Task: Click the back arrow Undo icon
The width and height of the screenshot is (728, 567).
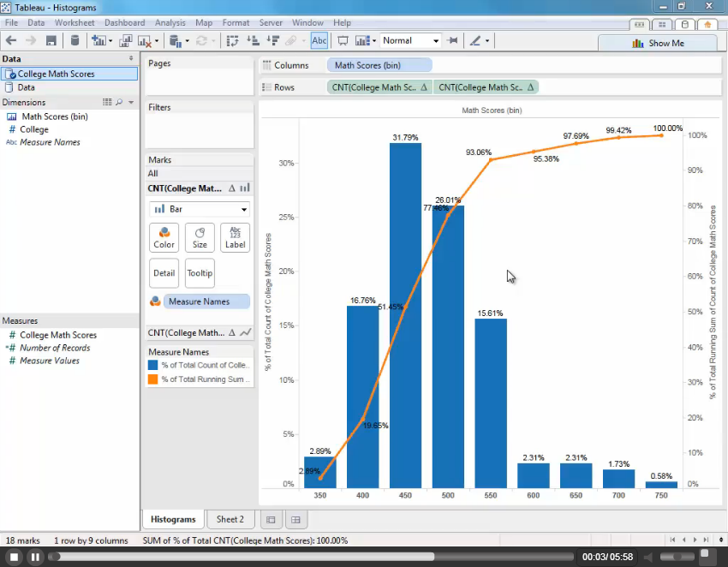Action: [11, 40]
